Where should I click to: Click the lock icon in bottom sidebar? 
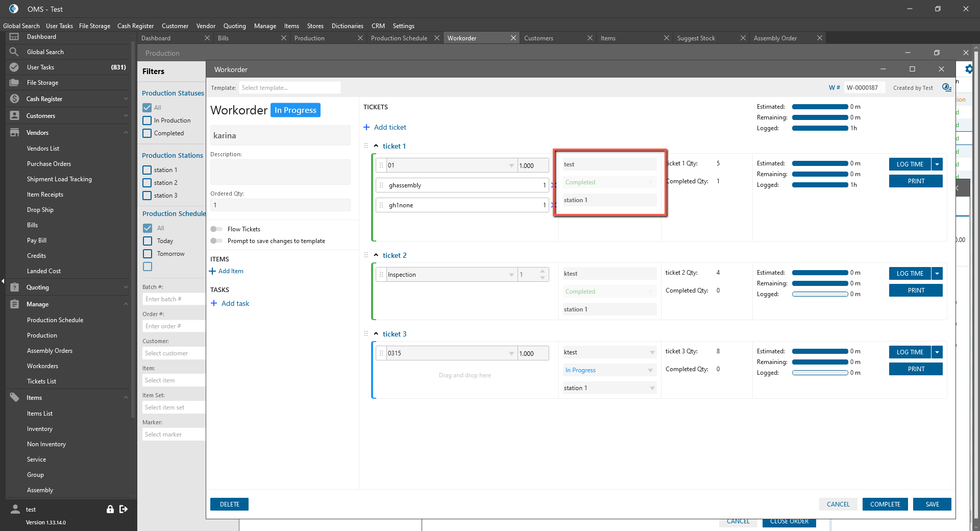click(x=110, y=509)
